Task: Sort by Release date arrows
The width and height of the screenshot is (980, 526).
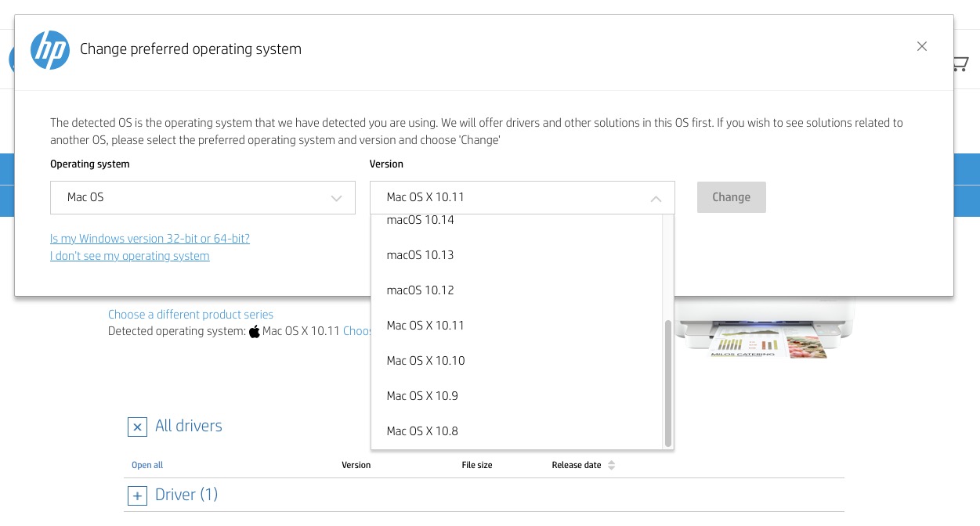Action: pos(611,465)
